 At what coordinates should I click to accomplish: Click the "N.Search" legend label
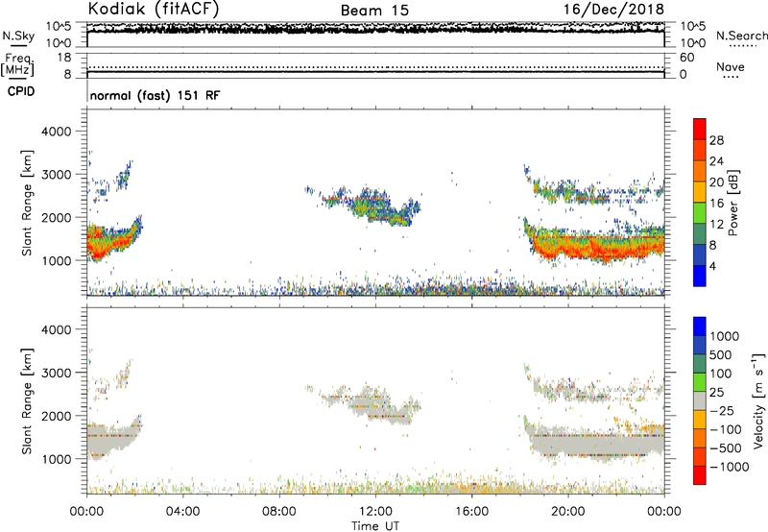[741, 36]
